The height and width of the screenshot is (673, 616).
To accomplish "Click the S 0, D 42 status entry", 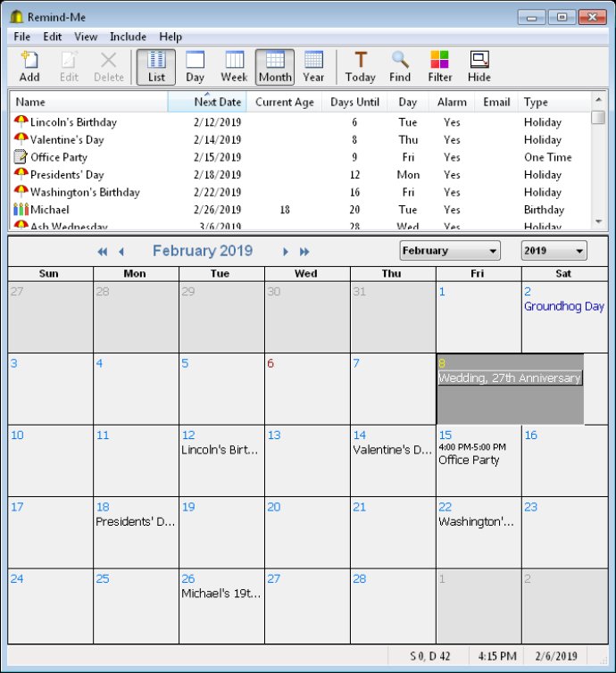I will [429, 656].
